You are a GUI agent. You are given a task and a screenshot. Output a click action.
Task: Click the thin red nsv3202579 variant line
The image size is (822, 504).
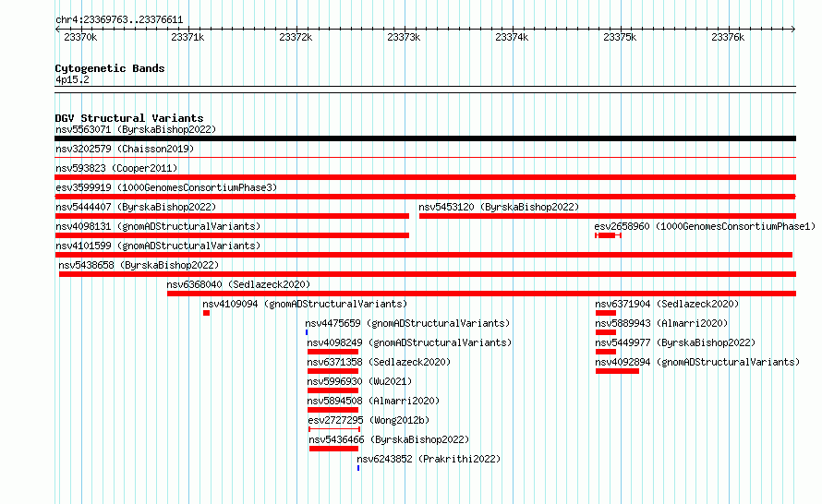[x=425, y=157]
